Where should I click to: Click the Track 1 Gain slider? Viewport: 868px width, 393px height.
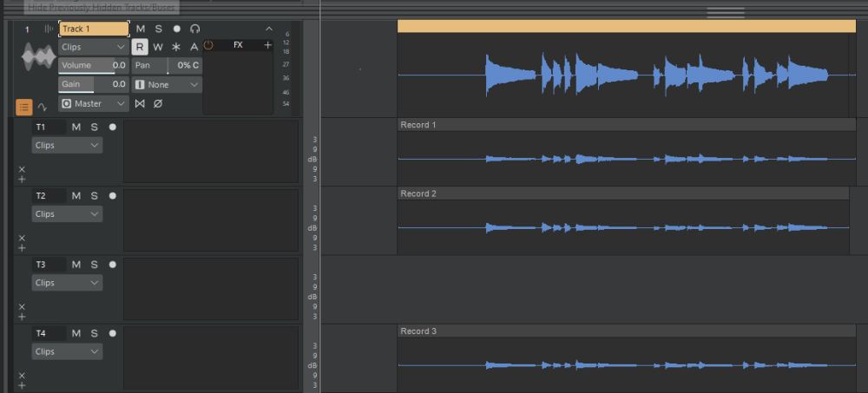tap(94, 85)
